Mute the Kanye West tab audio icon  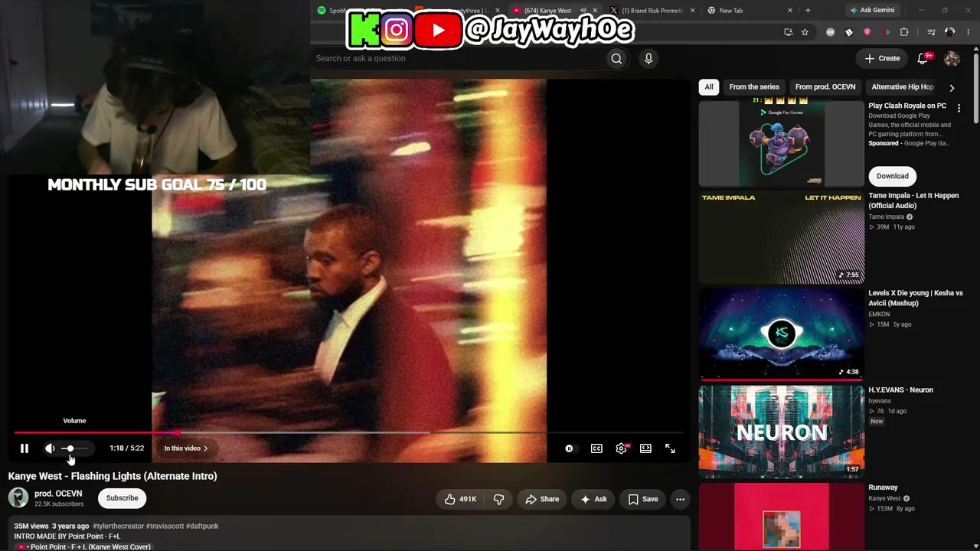(583, 11)
